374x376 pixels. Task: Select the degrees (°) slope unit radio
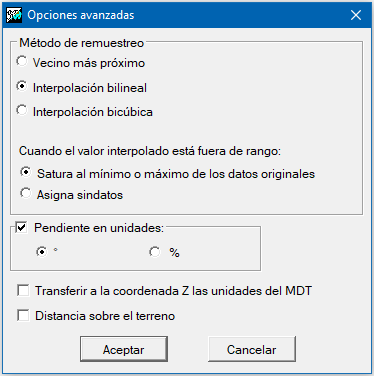click(42, 252)
